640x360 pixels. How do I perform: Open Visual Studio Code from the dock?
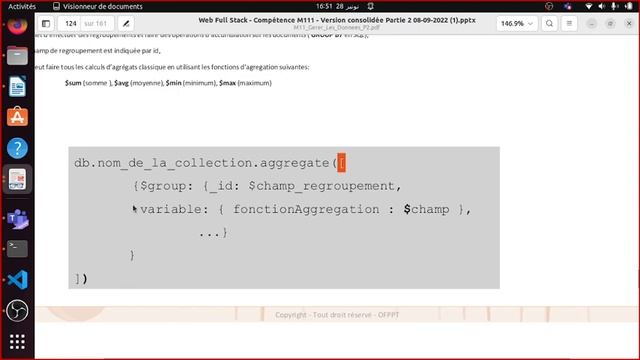pos(17,280)
